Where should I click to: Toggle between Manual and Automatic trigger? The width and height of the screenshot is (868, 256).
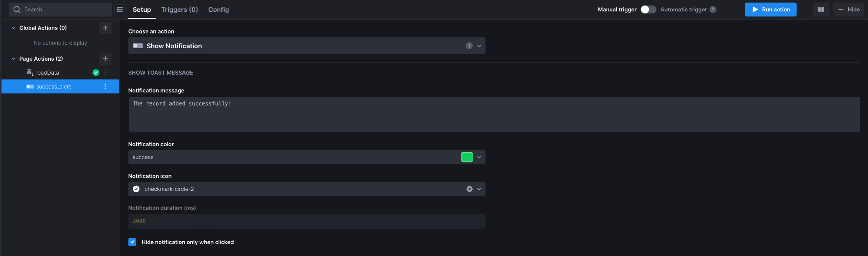coord(648,10)
